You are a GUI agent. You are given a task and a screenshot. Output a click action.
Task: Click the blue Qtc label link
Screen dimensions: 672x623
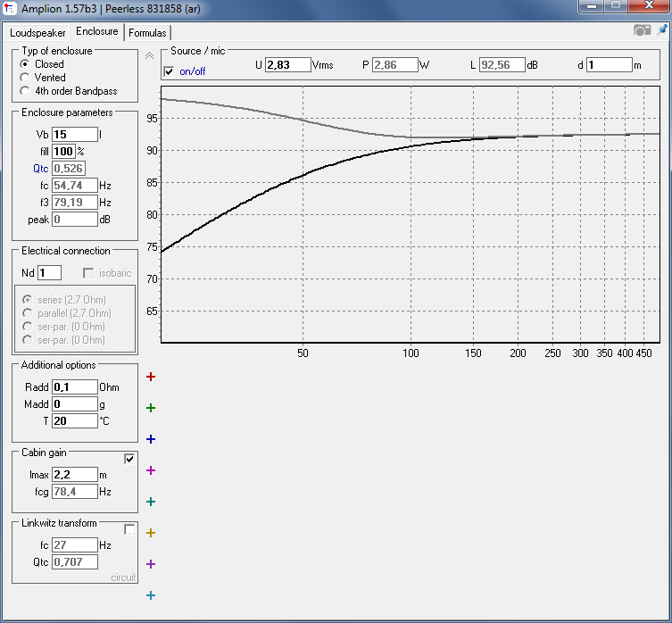(41, 169)
